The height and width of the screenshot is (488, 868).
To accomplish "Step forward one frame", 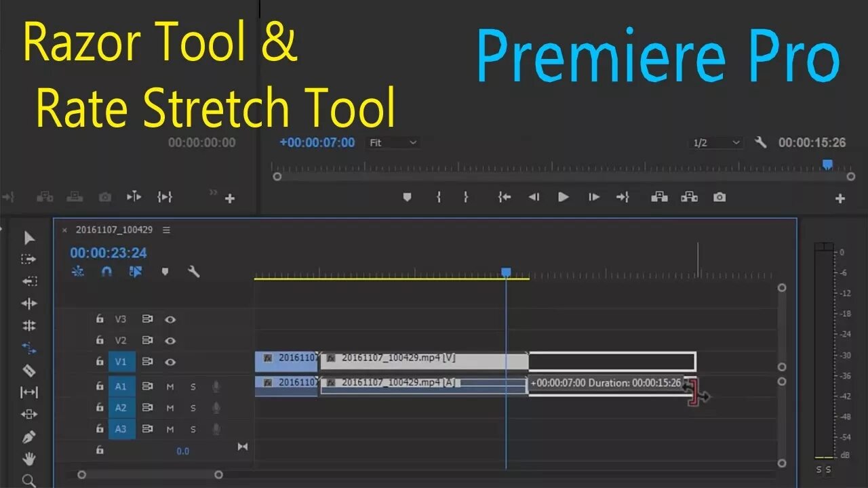I will (594, 197).
